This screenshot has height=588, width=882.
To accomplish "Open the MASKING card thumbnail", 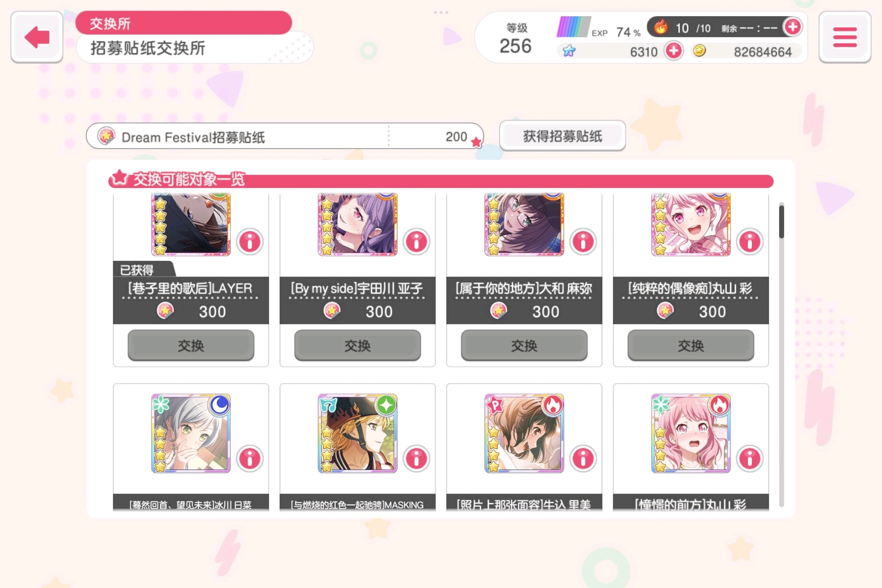I will [357, 433].
